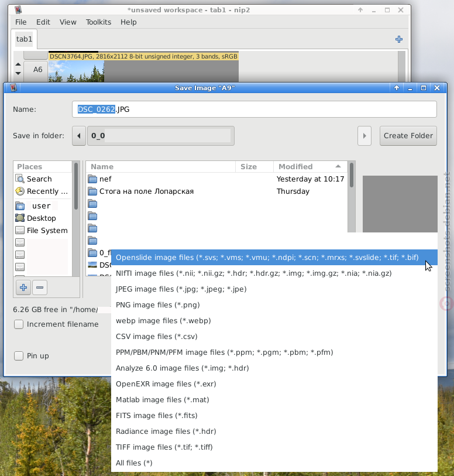Open the Toolkits menu in nip2 window
The width and height of the screenshot is (454, 476).
click(98, 22)
